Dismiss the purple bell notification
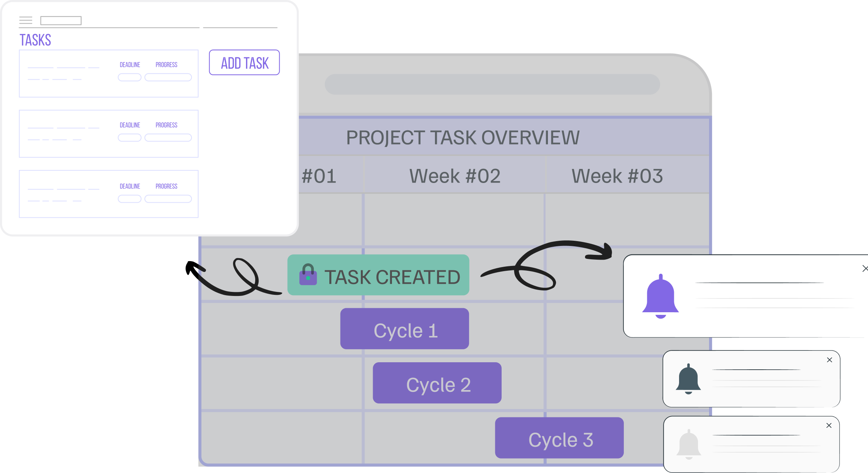The image size is (868, 473). click(x=865, y=269)
